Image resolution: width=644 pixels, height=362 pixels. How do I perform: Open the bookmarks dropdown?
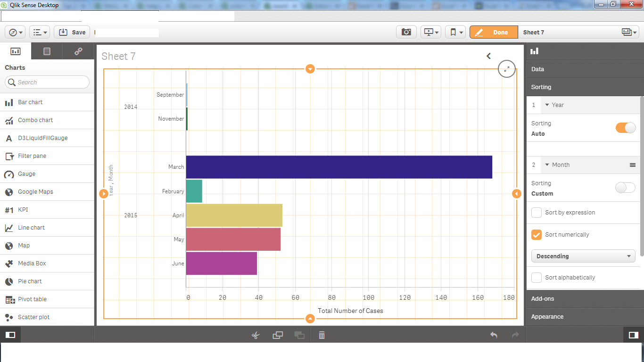pyautogui.click(x=455, y=32)
